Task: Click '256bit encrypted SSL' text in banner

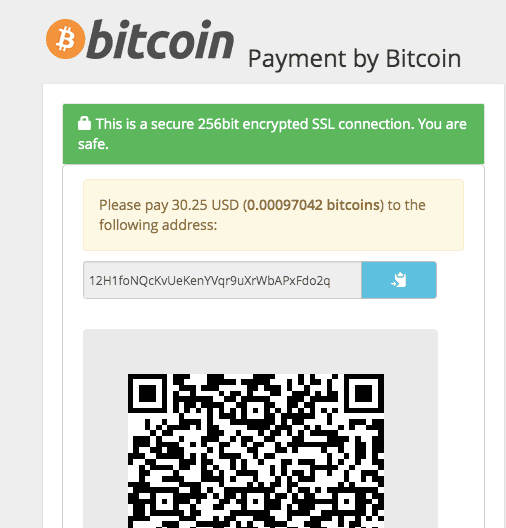Action: (266, 124)
